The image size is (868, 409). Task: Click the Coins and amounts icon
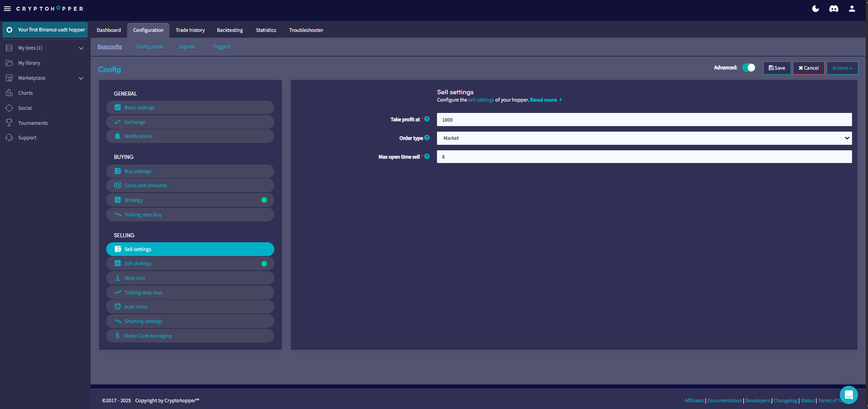coord(118,186)
